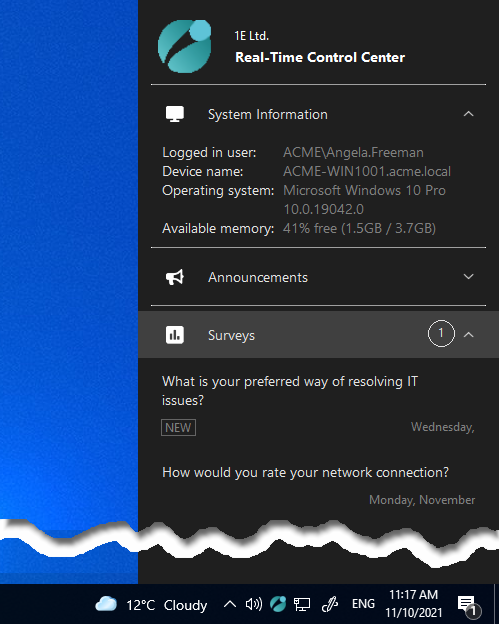Screen dimensions: 499x624
Task: Click the cloudy weather icon on taskbar
Action: pyautogui.click(x=106, y=604)
